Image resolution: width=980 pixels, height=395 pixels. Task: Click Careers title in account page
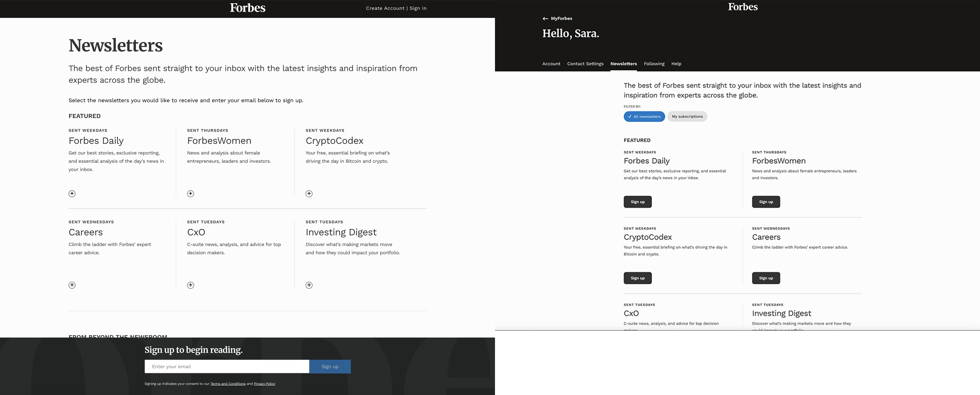click(x=766, y=237)
